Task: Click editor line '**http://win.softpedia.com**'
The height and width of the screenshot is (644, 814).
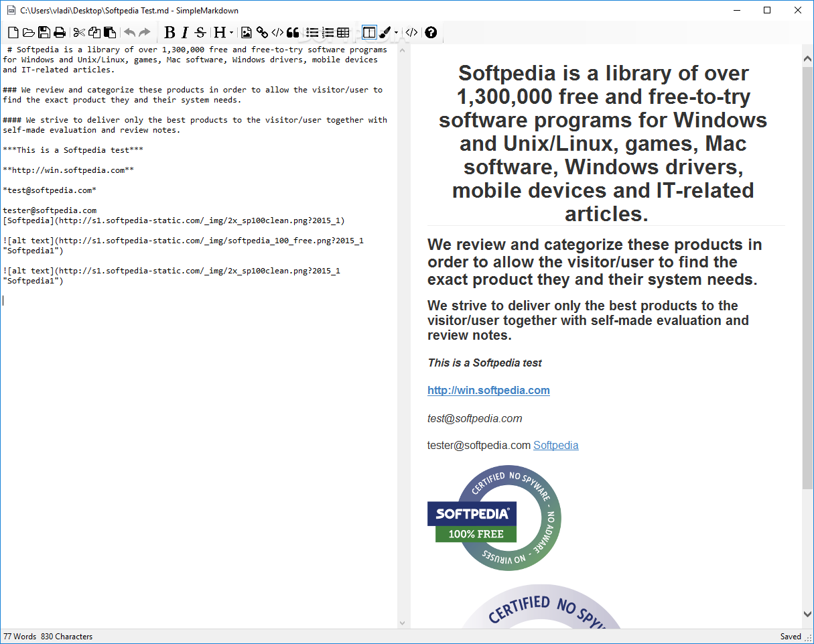Action: pyautogui.click(x=68, y=170)
